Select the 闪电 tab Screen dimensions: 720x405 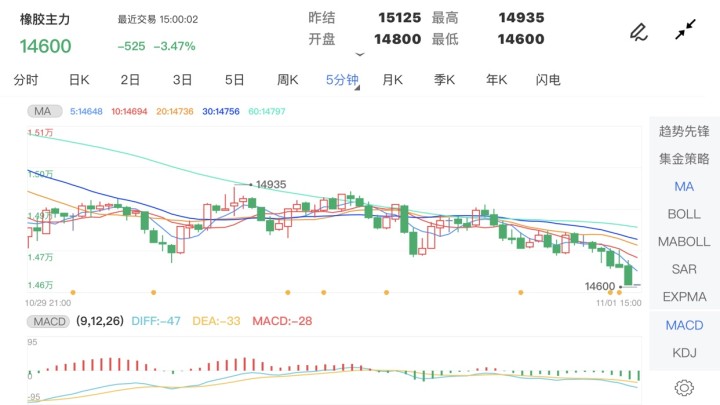tap(548, 80)
